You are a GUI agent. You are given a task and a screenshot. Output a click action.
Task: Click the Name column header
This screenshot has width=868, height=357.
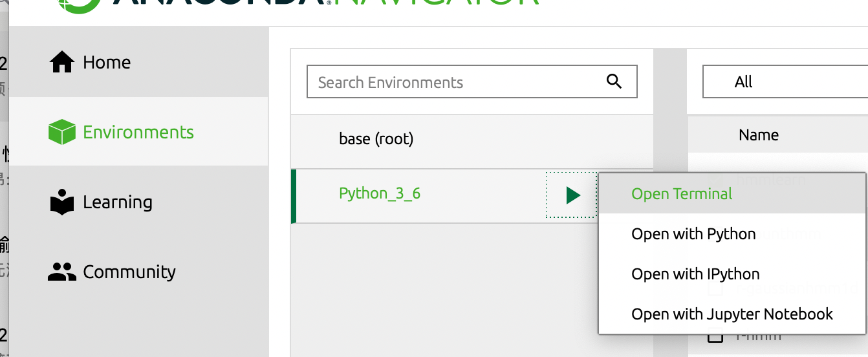[x=759, y=135]
